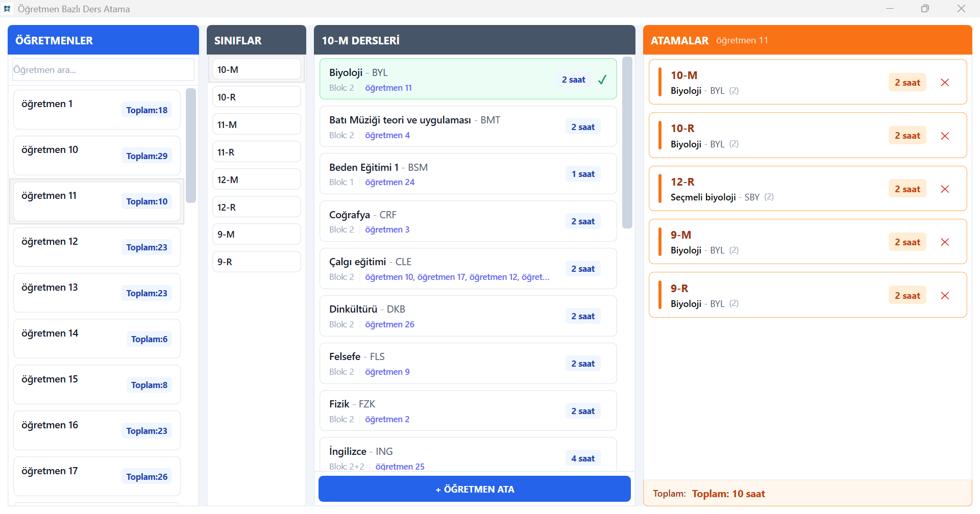Delete the 9-M Biyoloji assignment
The image size is (980, 514).
click(945, 242)
